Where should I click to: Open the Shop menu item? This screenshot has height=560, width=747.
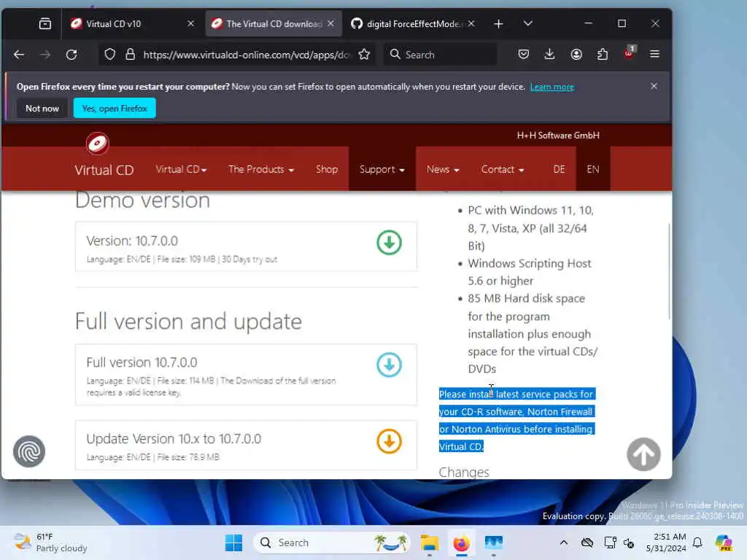click(x=327, y=169)
